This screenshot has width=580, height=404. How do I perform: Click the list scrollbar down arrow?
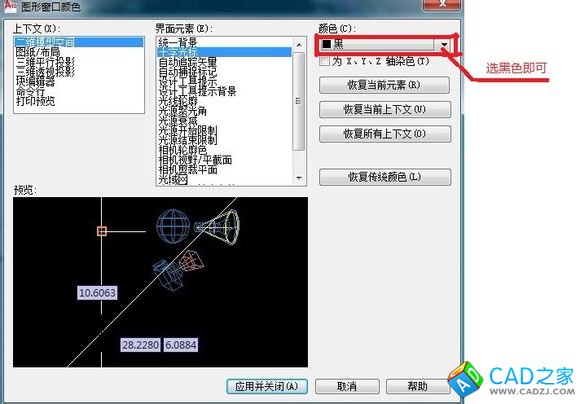click(x=299, y=178)
